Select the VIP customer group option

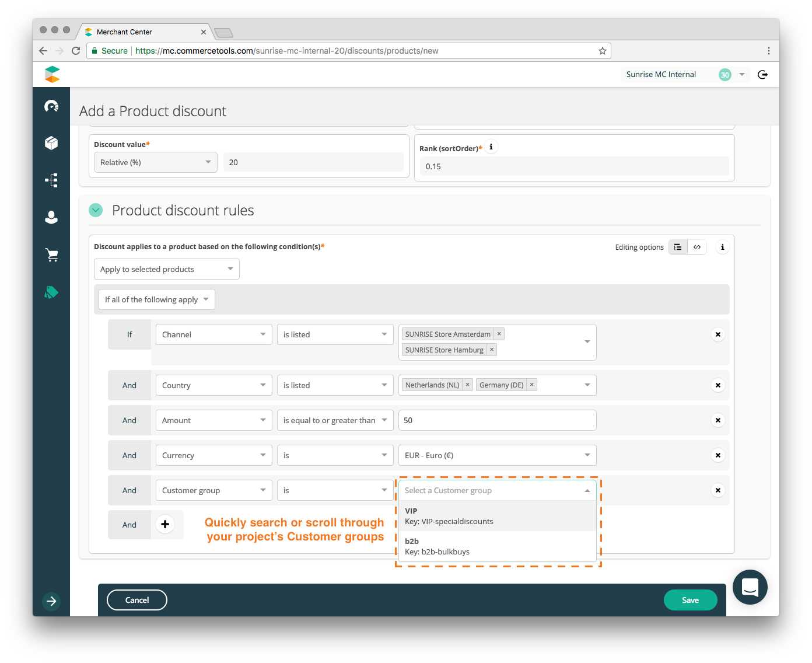497,516
